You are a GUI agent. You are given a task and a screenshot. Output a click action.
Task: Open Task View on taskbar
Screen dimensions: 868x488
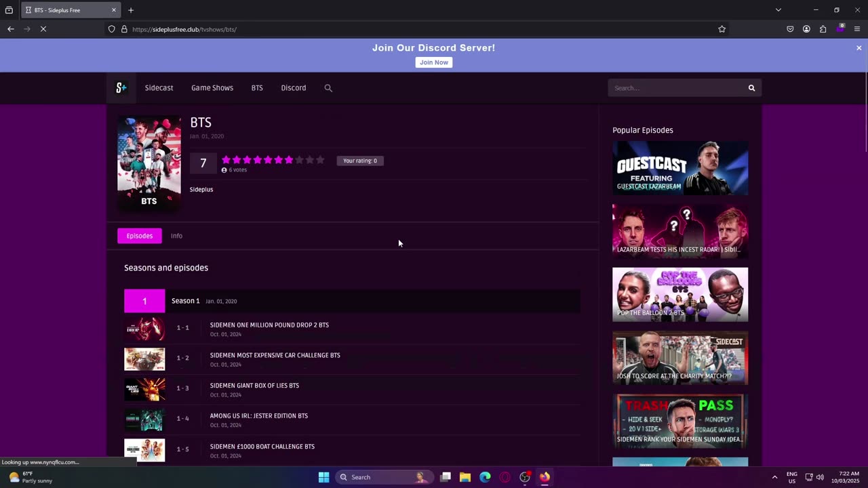[x=446, y=477]
